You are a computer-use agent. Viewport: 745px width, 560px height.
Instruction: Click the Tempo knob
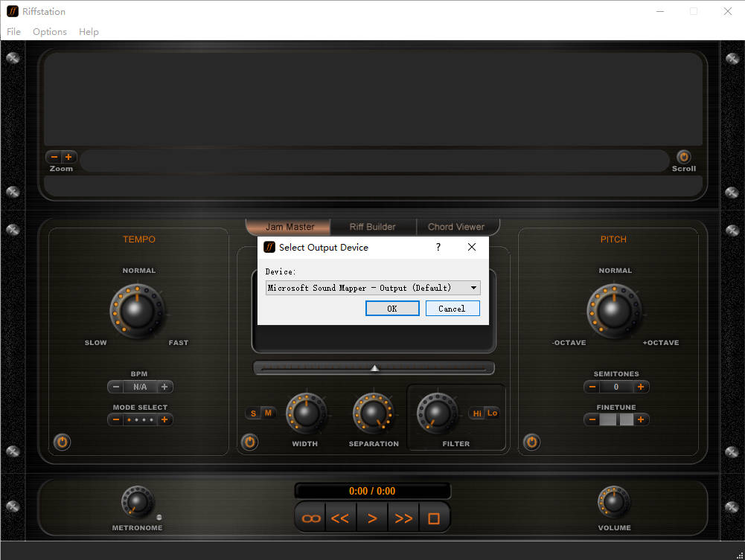coord(137,311)
